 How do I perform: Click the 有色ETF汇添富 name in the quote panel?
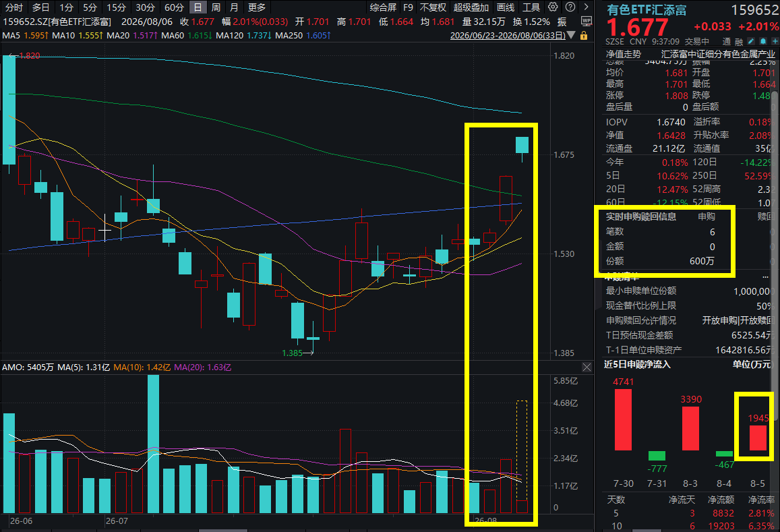tap(647, 10)
